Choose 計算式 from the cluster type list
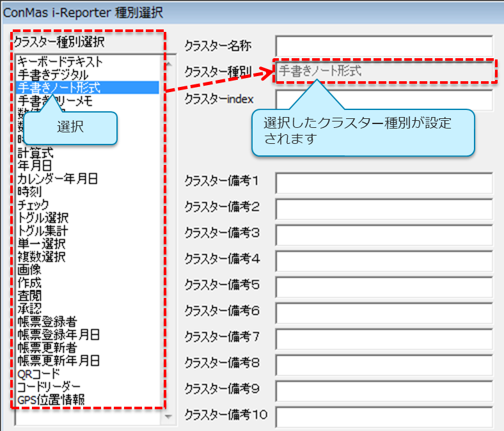The height and width of the screenshot is (431, 504). coord(36,153)
